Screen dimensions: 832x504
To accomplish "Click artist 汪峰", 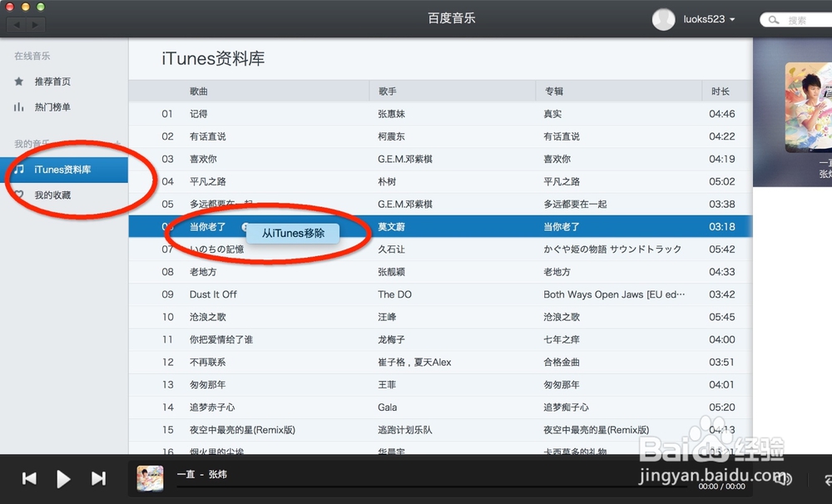I will click(x=387, y=317).
